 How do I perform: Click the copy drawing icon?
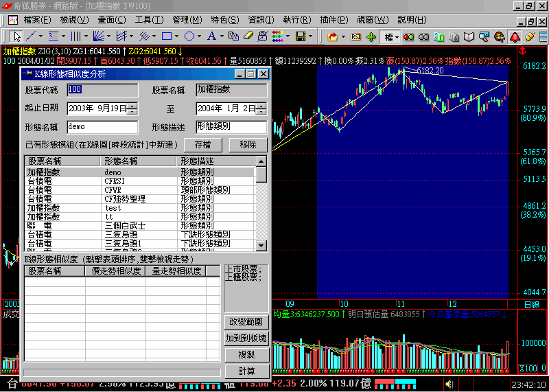coord(233,36)
